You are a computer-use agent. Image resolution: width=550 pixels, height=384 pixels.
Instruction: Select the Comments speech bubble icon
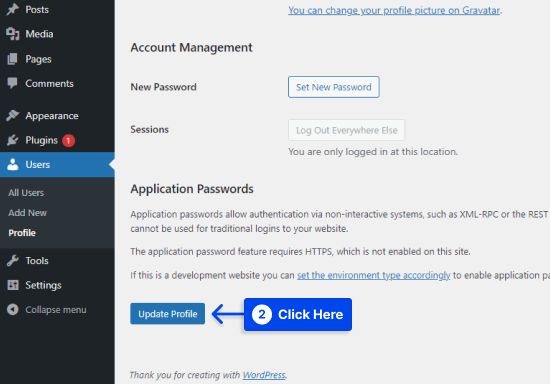pos(12,83)
